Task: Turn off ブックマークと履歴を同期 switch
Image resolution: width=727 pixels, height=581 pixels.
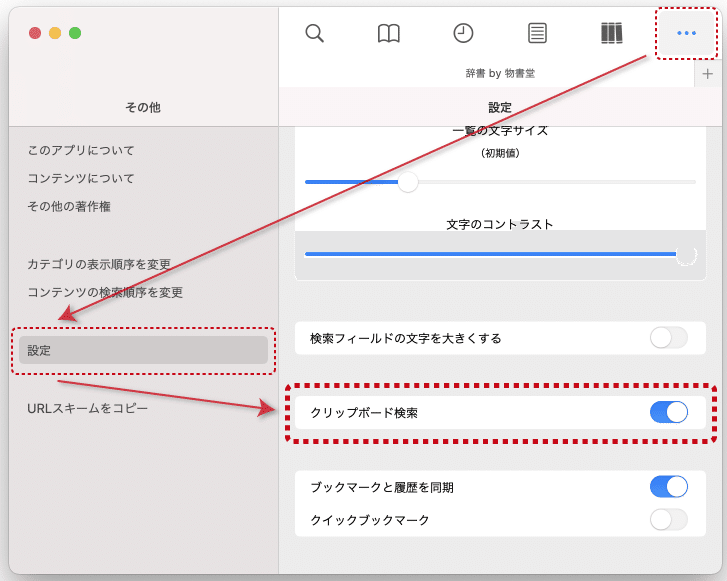Action: pos(669,486)
